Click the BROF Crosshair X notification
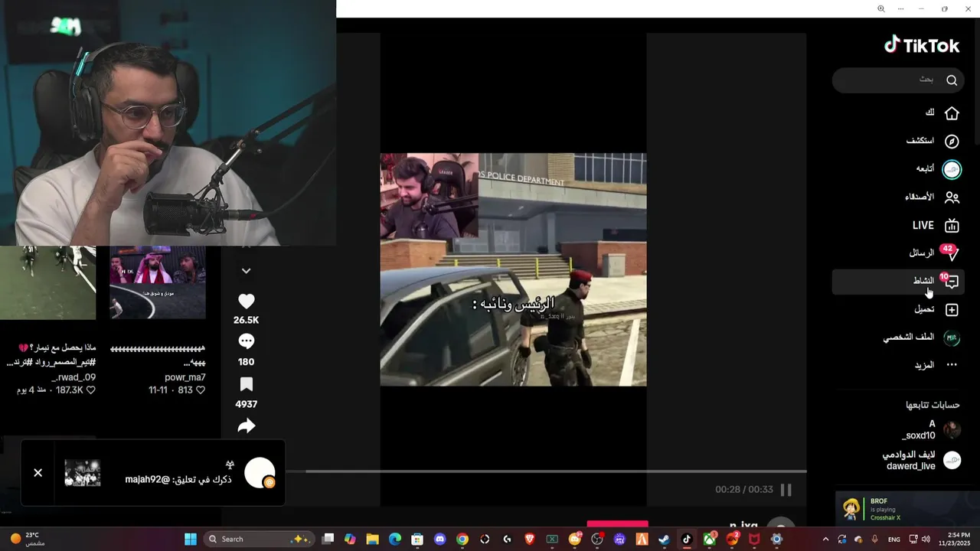This screenshot has height=551, width=980. point(907,510)
